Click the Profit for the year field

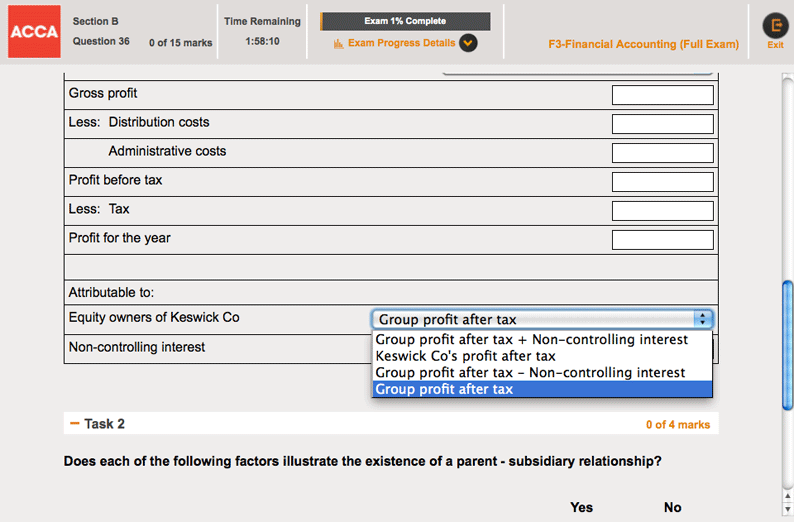pyautogui.click(x=662, y=240)
